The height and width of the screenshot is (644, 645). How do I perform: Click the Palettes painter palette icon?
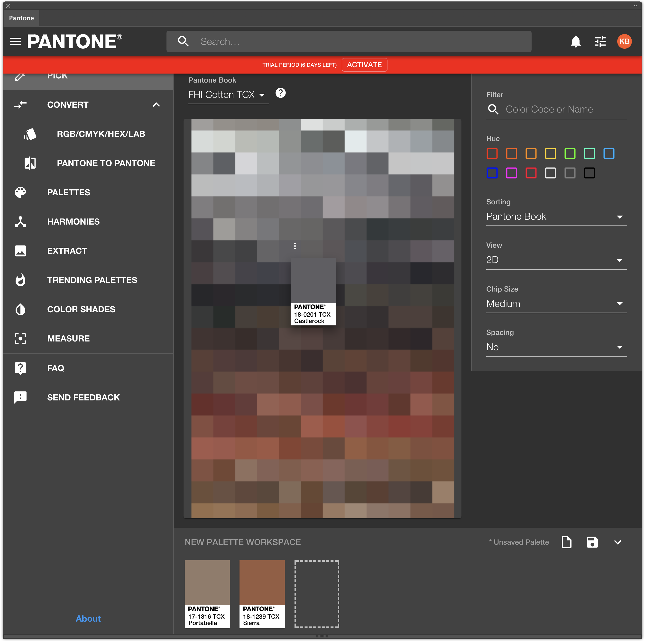point(20,192)
